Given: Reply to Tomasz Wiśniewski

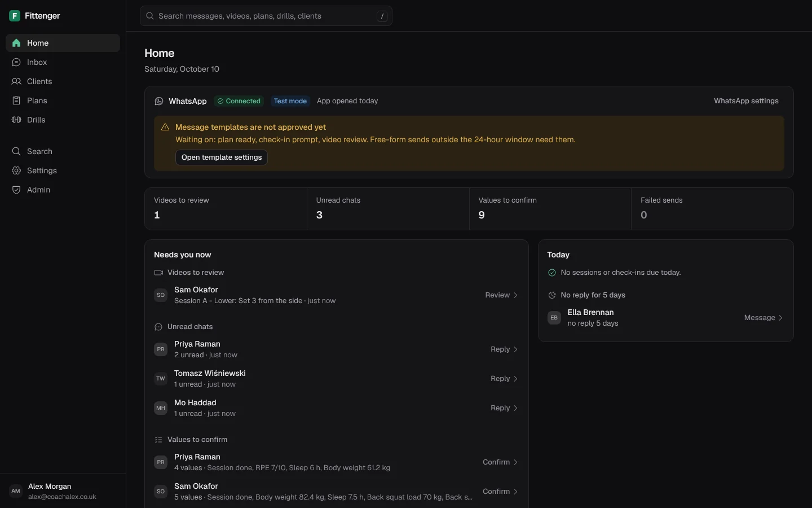Looking at the screenshot, I should point(504,379).
